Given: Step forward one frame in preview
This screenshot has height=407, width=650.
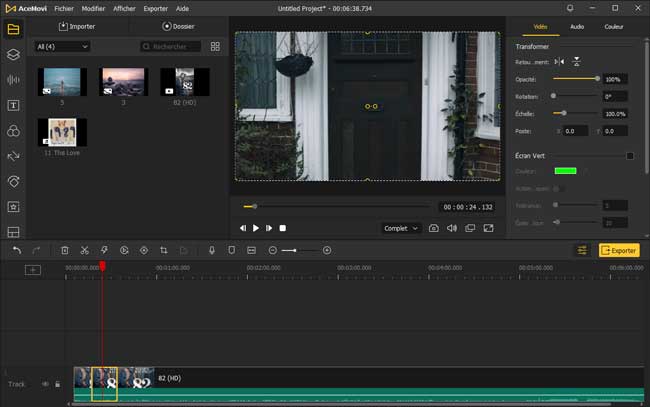Looking at the screenshot, I should click(x=269, y=228).
